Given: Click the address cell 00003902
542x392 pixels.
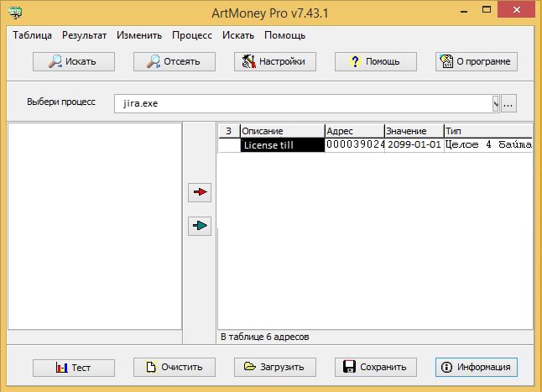Looking at the screenshot, I should click(x=355, y=145).
